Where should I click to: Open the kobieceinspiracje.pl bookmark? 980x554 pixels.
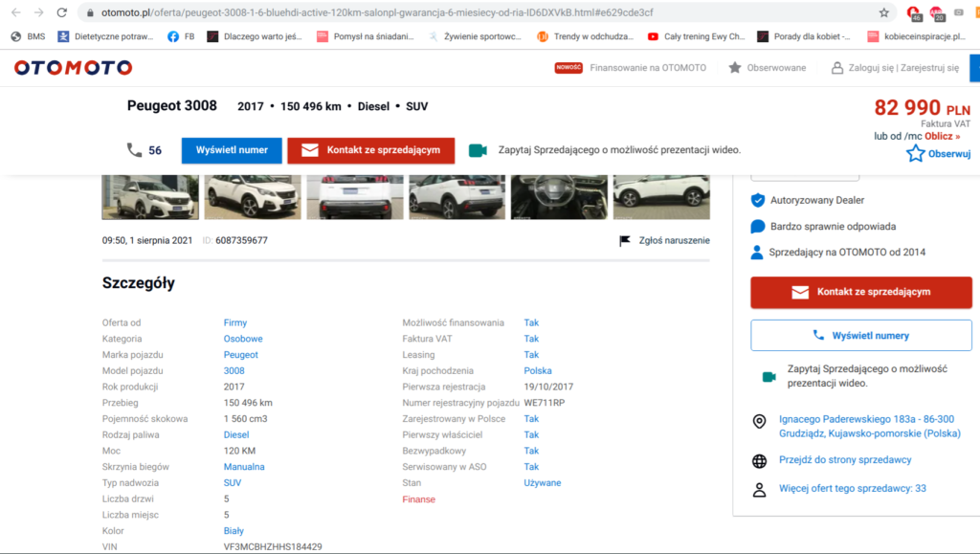point(916,37)
